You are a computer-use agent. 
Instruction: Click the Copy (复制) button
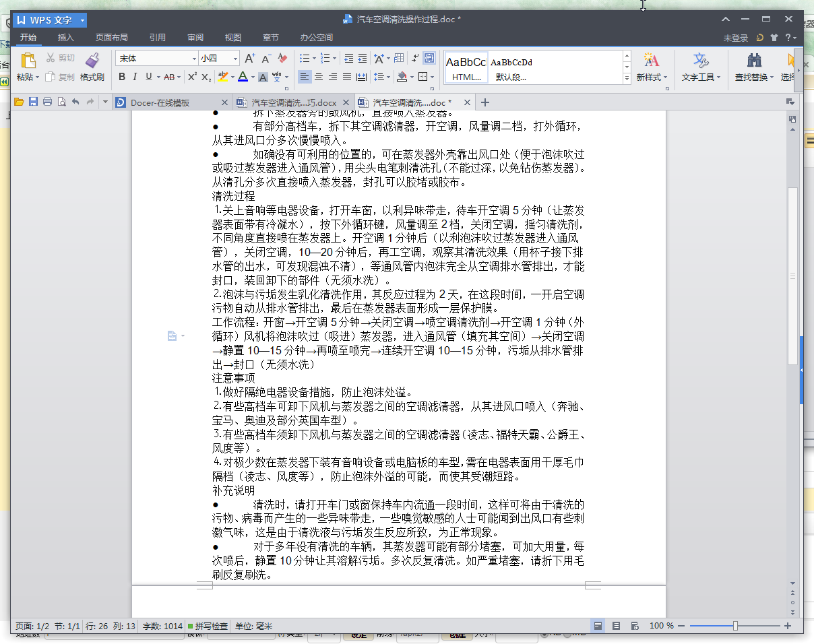point(61,77)
